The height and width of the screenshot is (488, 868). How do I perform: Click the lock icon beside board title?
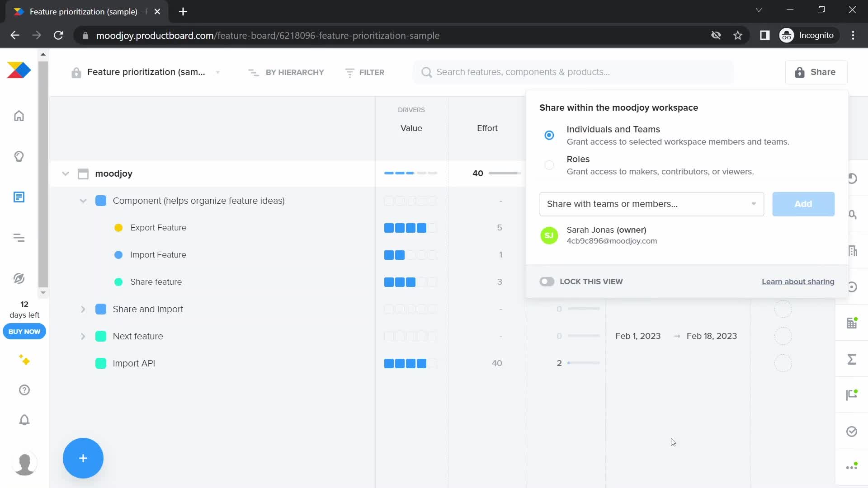pos(76,72)
